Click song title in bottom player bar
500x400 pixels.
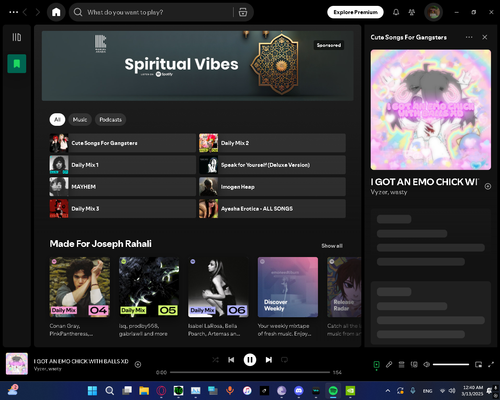[81, 361]
